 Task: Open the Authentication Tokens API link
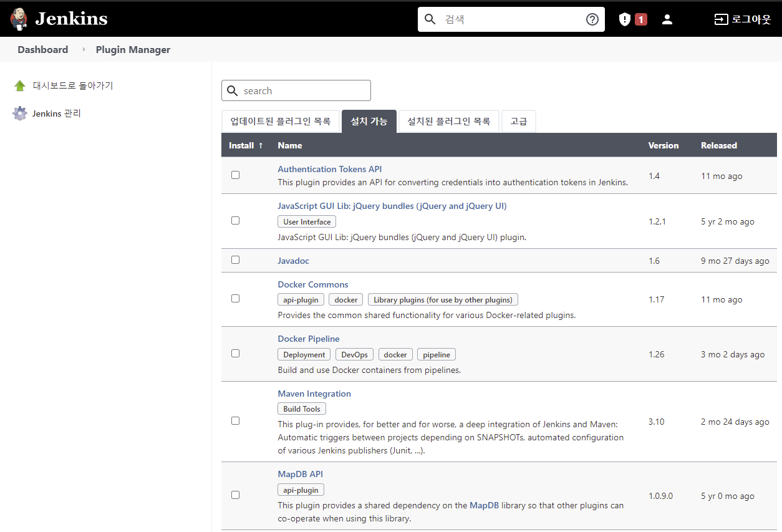(x=330, y=169)
